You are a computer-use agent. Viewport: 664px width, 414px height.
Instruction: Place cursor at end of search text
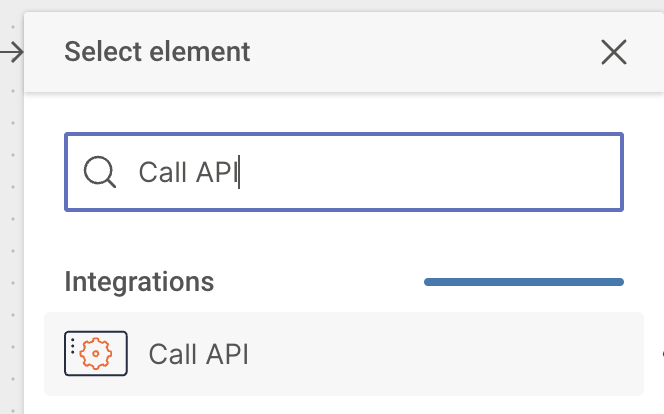click(x=240, y=173)
